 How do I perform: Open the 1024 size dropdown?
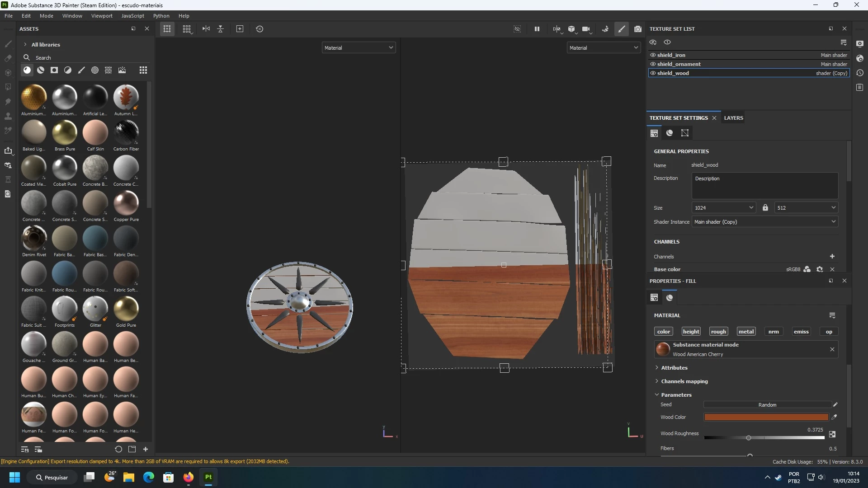tap(723, 208)
